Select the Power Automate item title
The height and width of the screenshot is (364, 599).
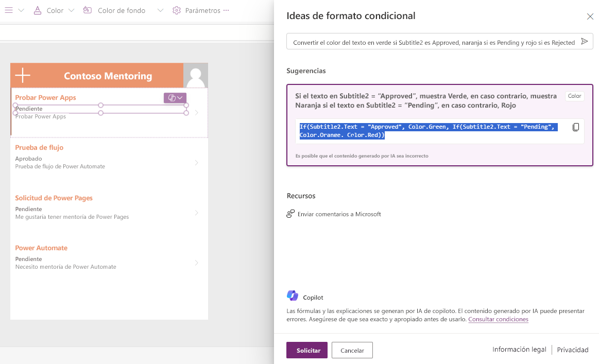41,248
